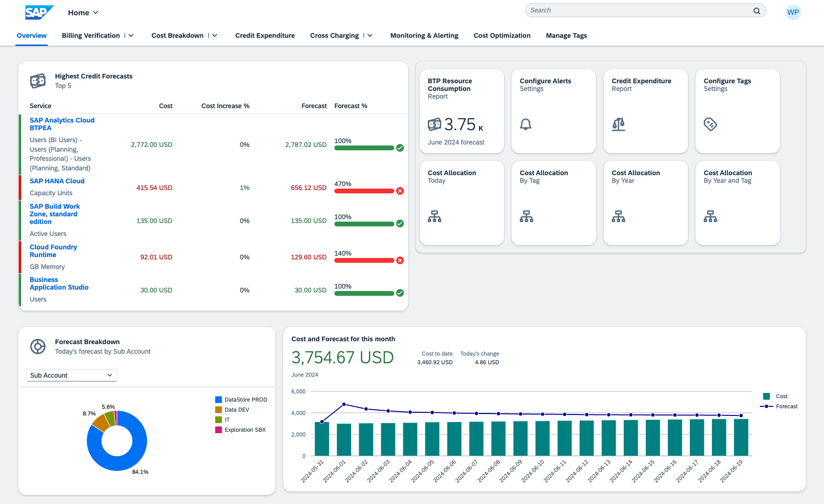Click the IT green legend swatch
Screen dimensions: 824x504
click(x=218, y=420)
